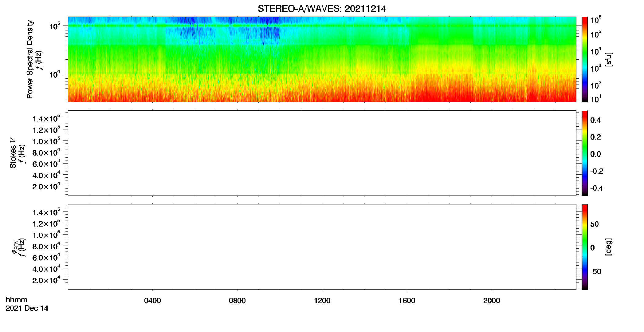Viewport: 644px width, 332px height.
Task: Click the Power Spectral Density axis title
Action: coord(30,59)
